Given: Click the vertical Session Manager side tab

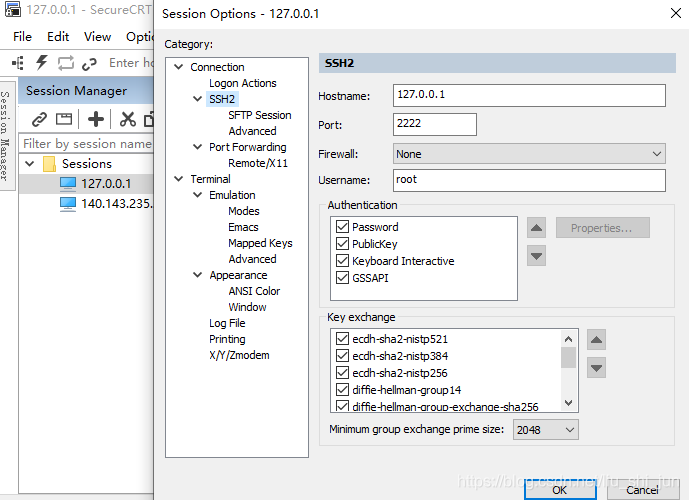Looking at the screenshot, I should [x=5, y=135].
